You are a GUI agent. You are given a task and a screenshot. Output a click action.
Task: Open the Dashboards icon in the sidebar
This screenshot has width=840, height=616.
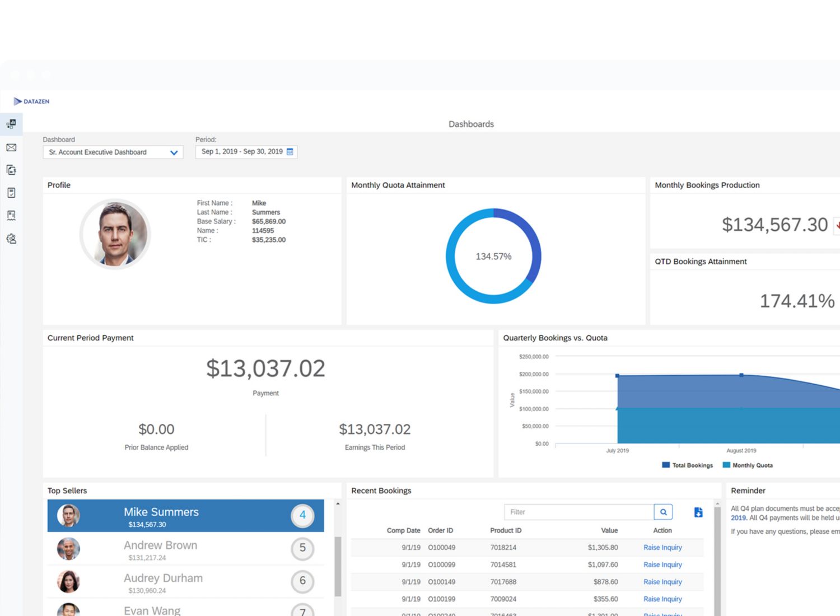coord(11,124)
